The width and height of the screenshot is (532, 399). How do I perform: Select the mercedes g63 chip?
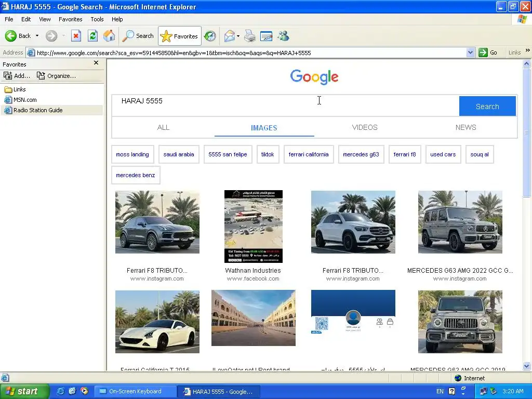pos(361,154)
